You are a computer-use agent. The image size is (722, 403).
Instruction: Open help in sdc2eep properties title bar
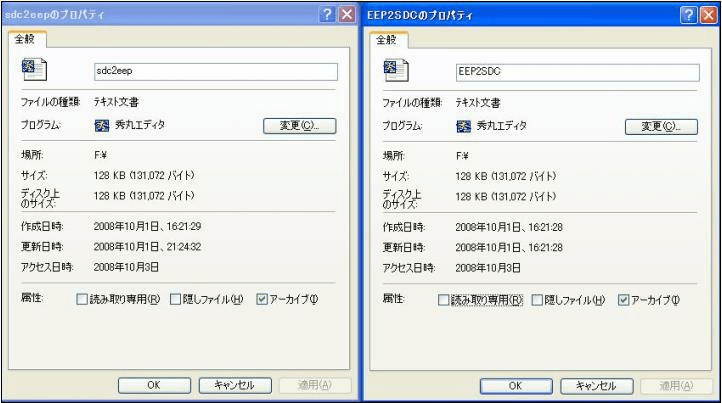coord(327,15)
